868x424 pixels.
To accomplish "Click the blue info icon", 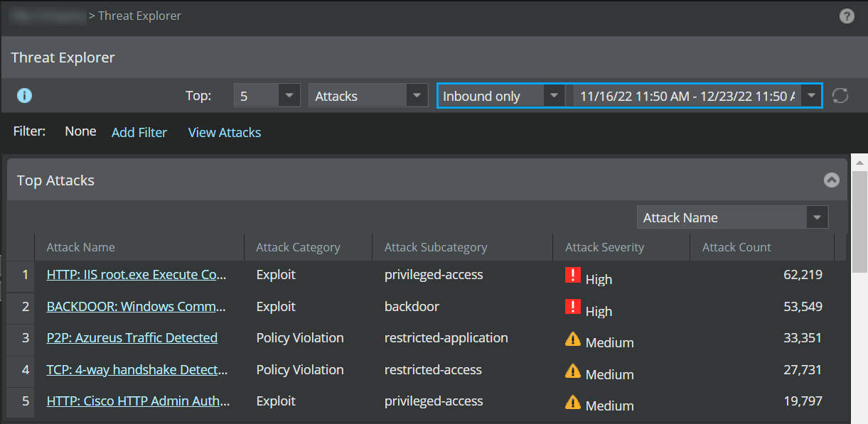I will click(x=24, y=96).
